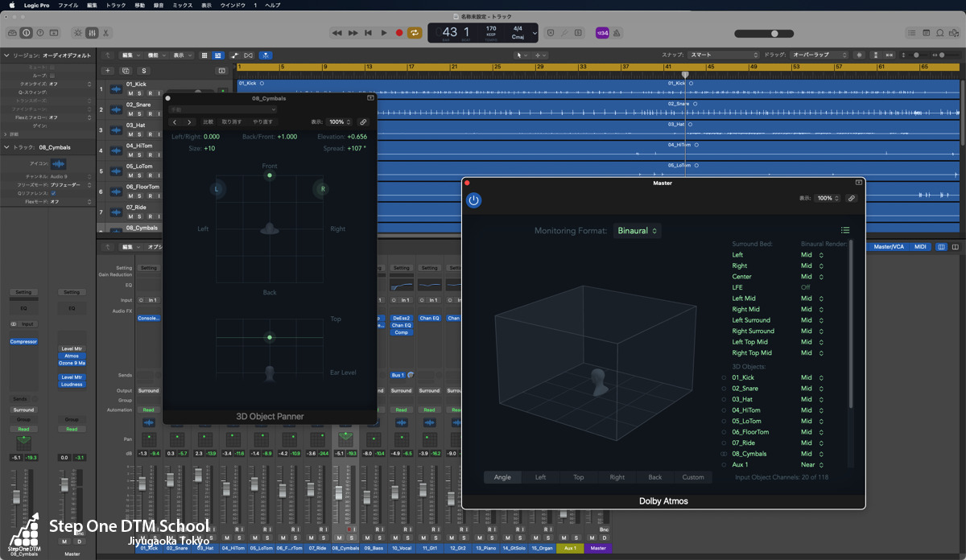The image size is (966, 560).
Task: Click the Compressor plug-in slot
Action: click(23, 342)
